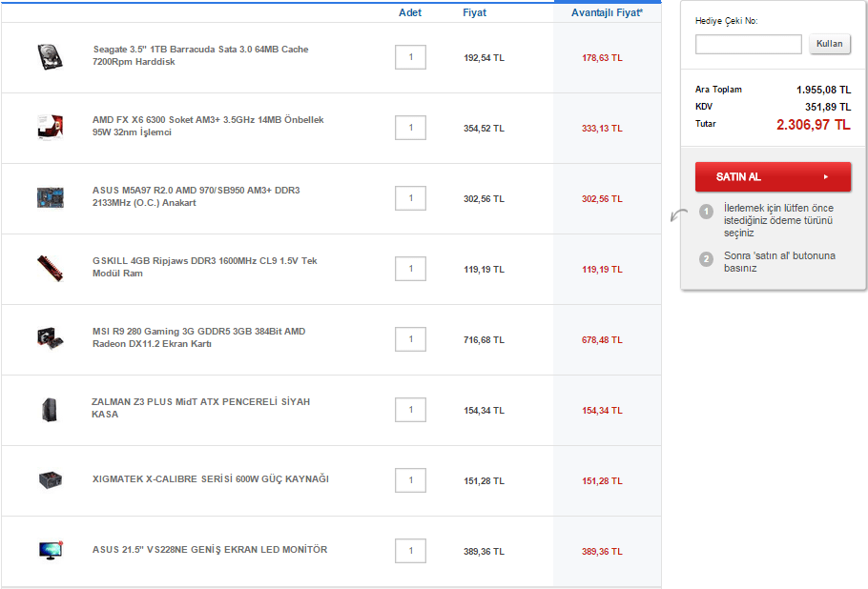Image resolution: width=868 pixels, height=589 pixels.
Task: Click the Adet column header
Action: tap(409, 12)
